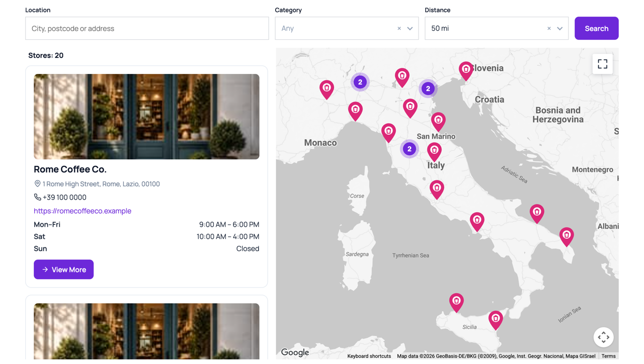Open the northwestern cluster marker of 2
Screen dimensions: 644x364
[360, 82]
